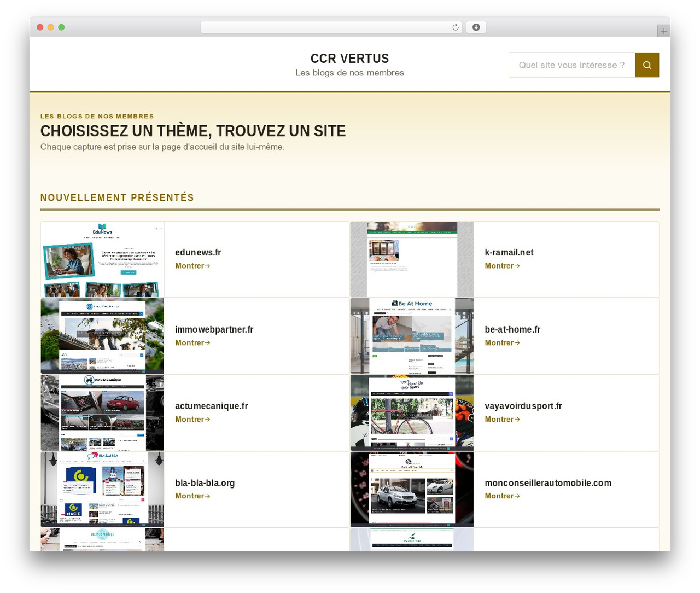This screenshot has width=700, height=593.
Task: Click the browser address bar
Action: coord(331,27)
